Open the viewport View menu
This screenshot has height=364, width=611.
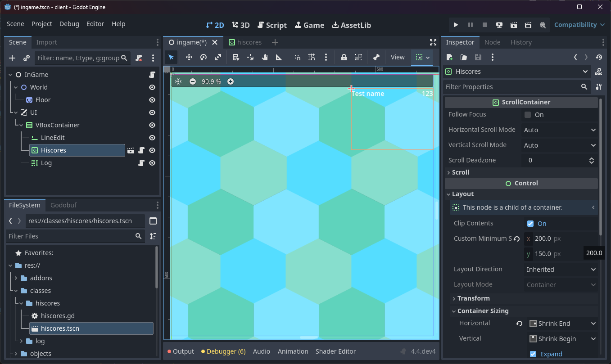point(398,57)
